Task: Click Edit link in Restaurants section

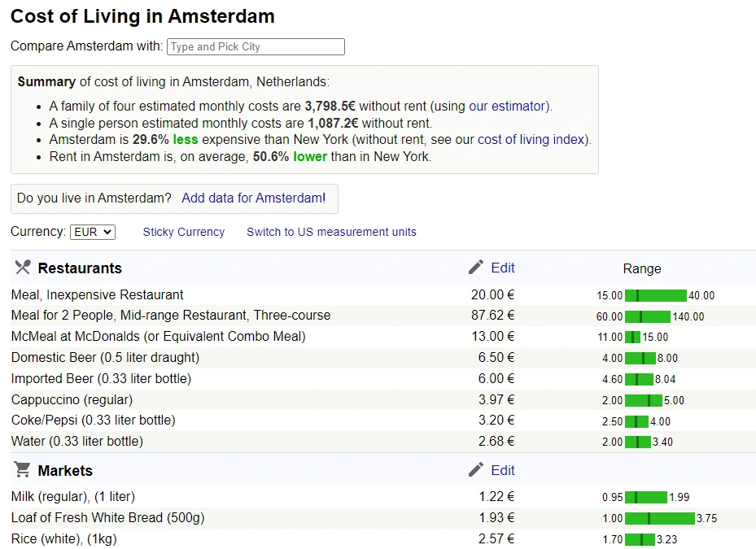Action: point(503,268)
